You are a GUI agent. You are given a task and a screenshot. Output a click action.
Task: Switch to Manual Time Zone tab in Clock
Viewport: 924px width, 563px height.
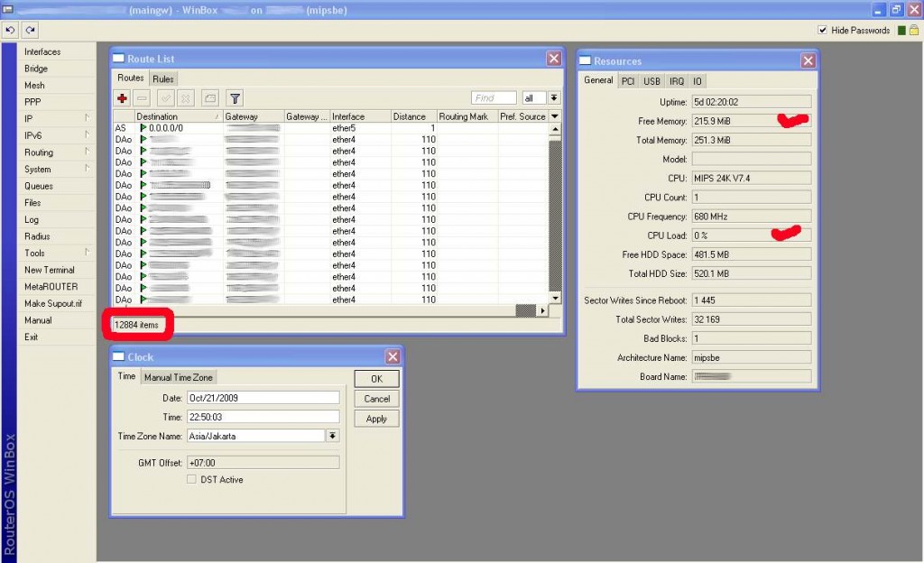(x=178, y=377)
